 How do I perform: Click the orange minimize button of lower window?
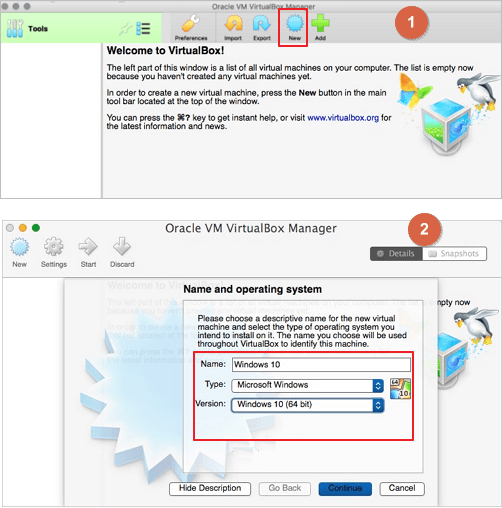coord(23,228)
